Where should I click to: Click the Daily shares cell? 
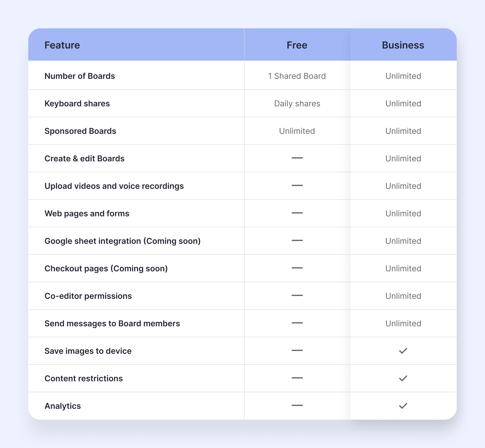(297, 104)
